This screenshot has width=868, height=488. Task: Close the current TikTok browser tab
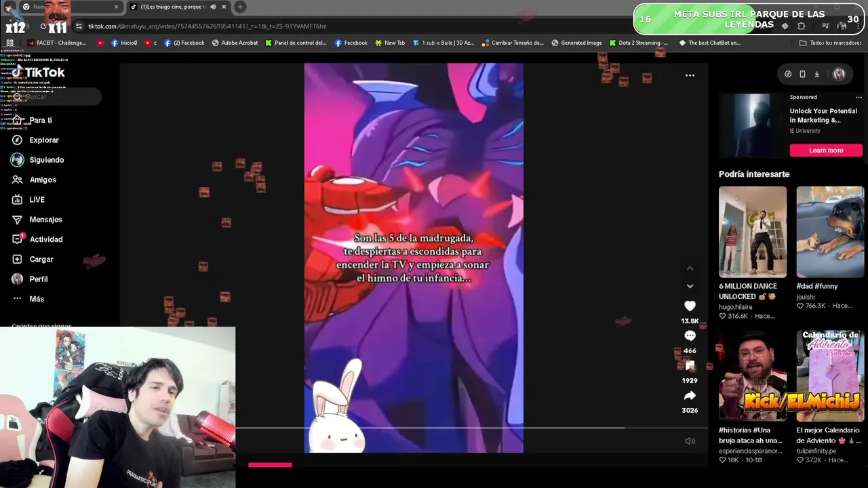coord(224,7)
